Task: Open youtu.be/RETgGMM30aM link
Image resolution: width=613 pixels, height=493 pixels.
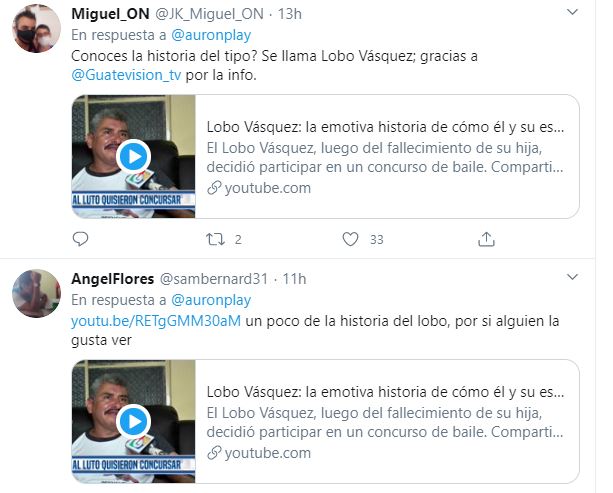Action: 156,321
